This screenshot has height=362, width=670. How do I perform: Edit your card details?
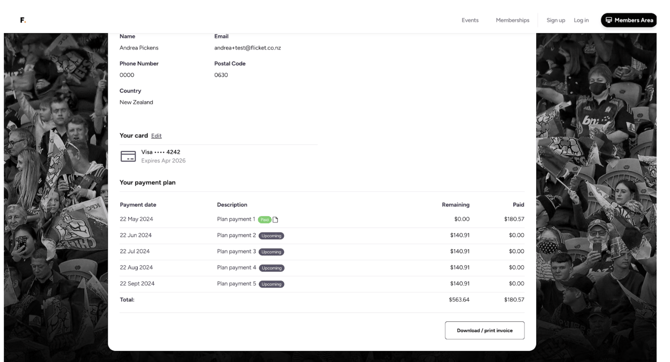pyautogui.click(x=156, y=136)
